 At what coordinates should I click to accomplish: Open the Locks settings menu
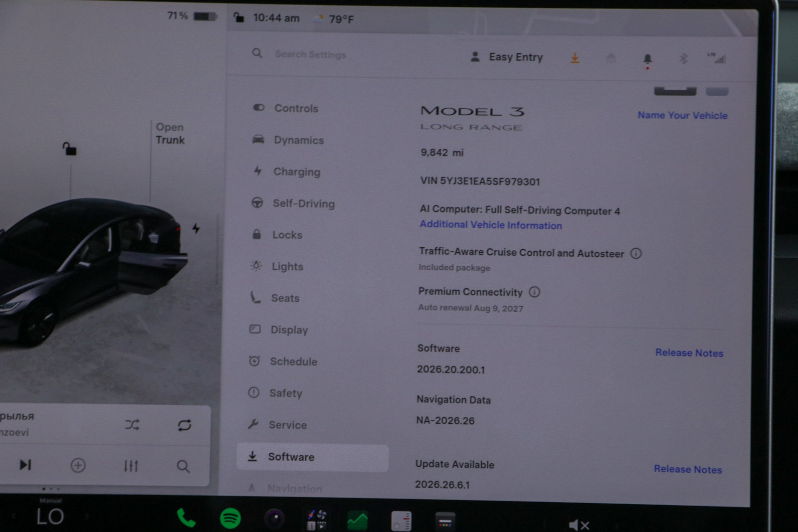(x=277, y=235)
